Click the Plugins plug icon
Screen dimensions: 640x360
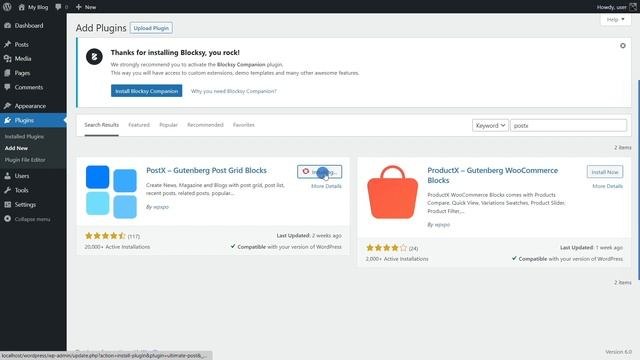[7, 120]
